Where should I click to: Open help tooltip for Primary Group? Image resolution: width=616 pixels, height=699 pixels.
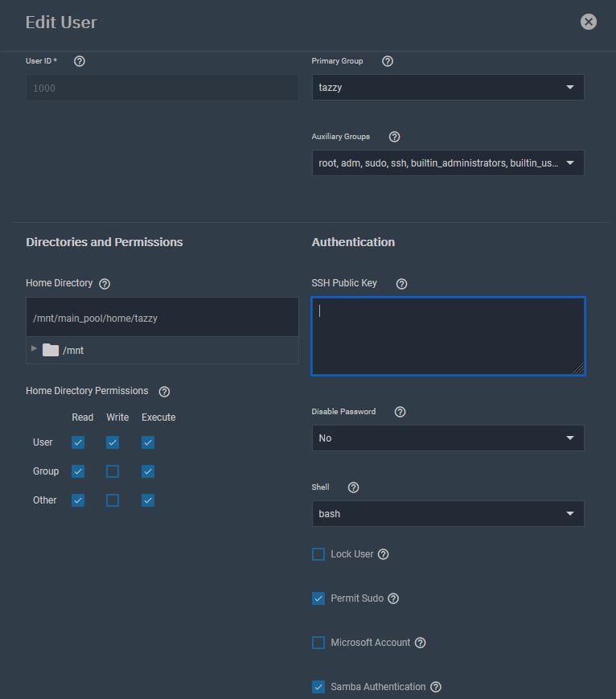tap(388, 61)
